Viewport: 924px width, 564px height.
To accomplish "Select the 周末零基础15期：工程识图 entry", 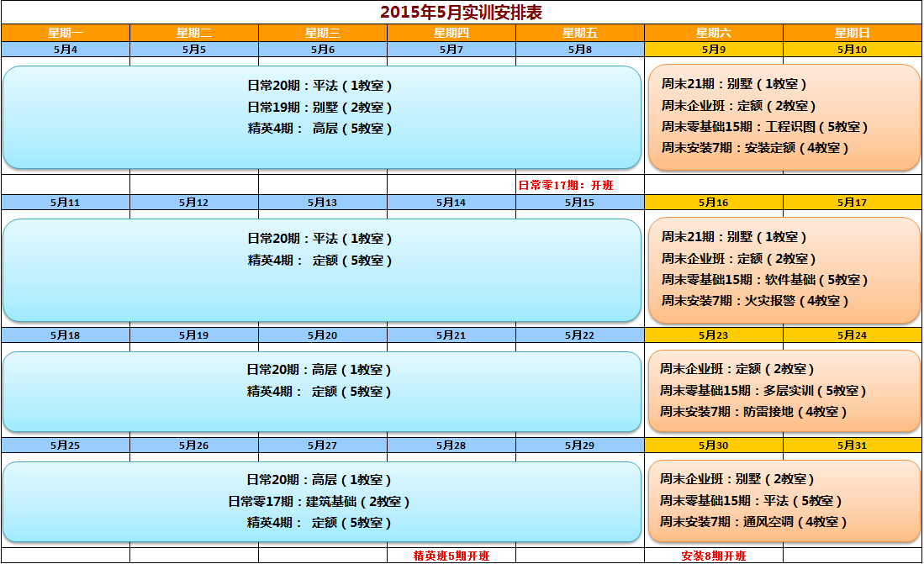I will [764, 127].
